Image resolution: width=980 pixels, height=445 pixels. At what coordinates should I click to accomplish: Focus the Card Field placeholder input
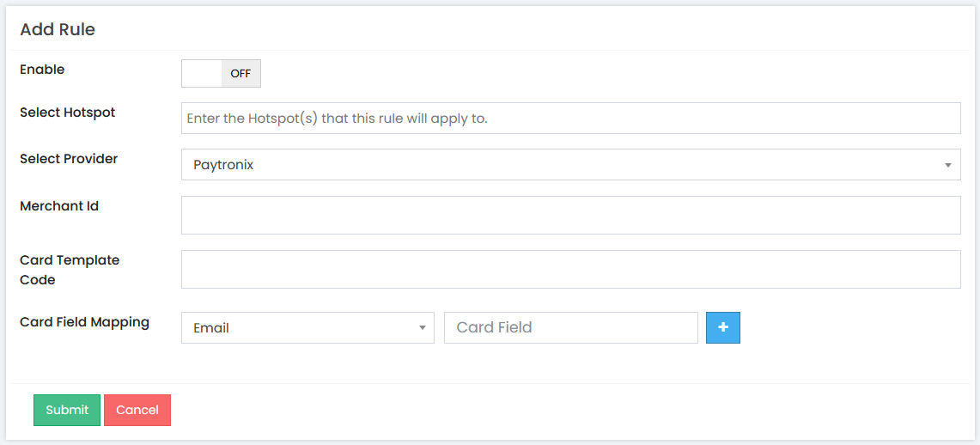[x=570, y=327]
